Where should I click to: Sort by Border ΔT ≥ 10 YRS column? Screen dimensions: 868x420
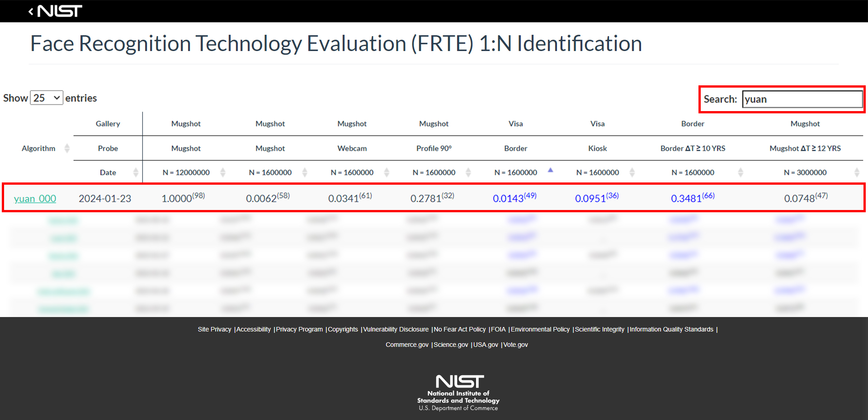pyautogui.click(x=741, y=172)
